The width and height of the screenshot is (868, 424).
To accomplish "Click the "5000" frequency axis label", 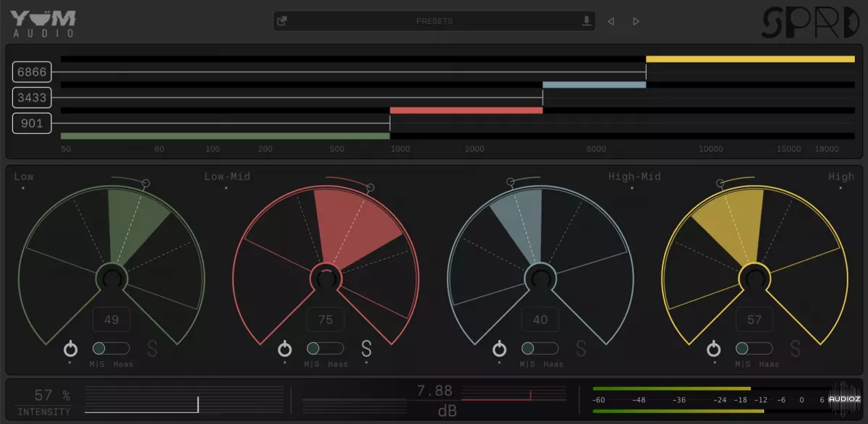I will tap(596, 149).
